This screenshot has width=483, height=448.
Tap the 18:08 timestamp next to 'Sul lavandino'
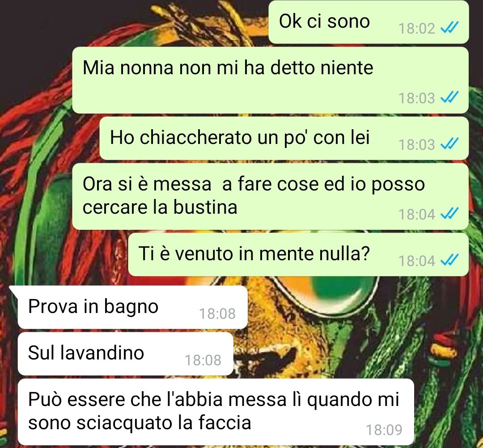point(203,360)
